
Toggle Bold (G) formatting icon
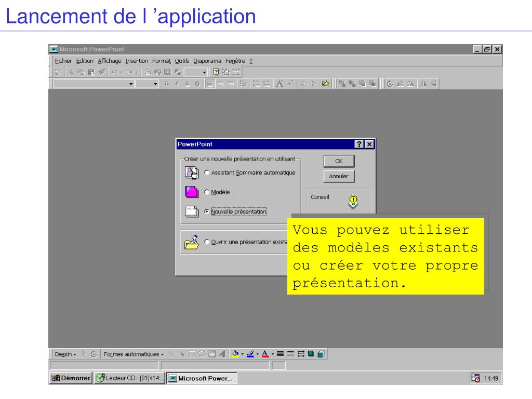click(167, 84)
